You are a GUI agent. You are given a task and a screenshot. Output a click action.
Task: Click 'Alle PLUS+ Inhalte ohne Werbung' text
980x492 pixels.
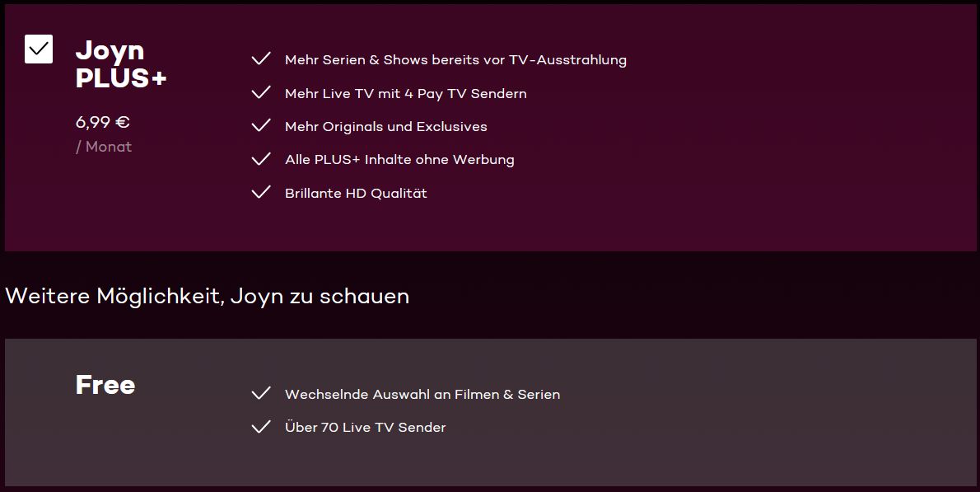pyautogui.click(x=399, y=160)
